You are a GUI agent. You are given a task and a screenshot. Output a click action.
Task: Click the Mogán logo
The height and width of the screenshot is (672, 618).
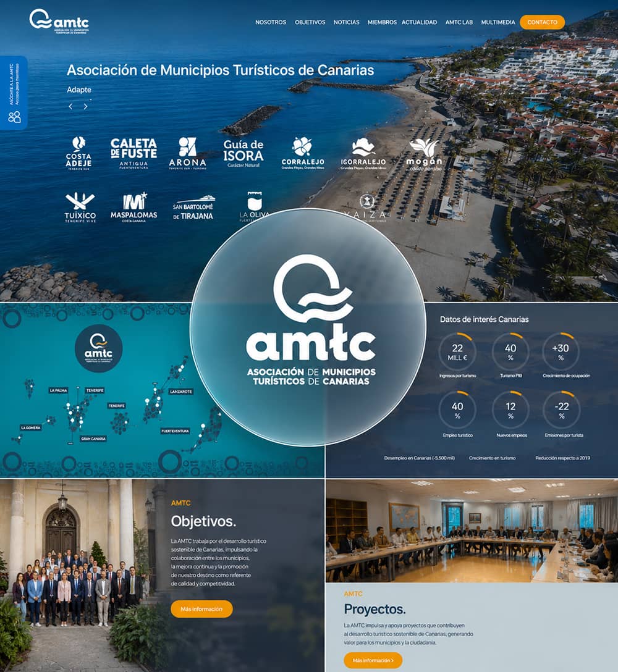pos(424,154)
